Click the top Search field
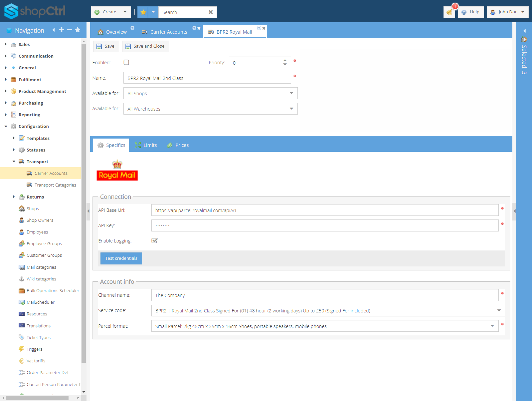The height and width of the screenshot is (401, 532). (183, 12)
